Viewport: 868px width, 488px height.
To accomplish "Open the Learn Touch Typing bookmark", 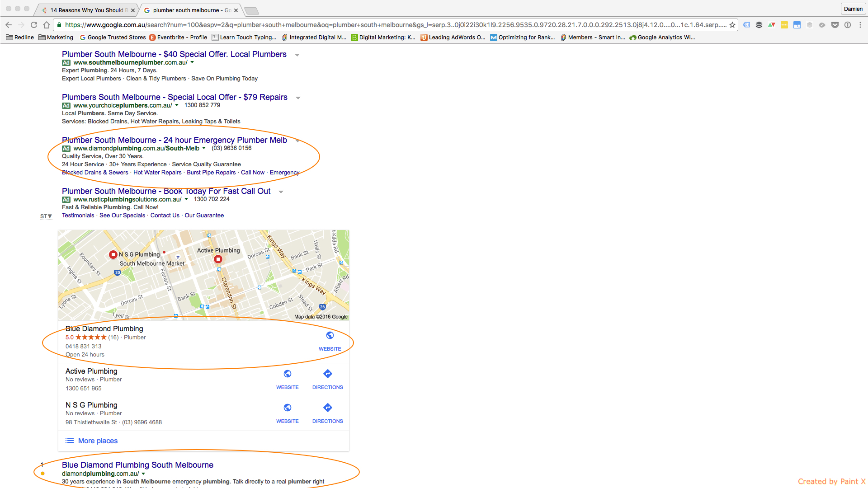I will [244, 38].
